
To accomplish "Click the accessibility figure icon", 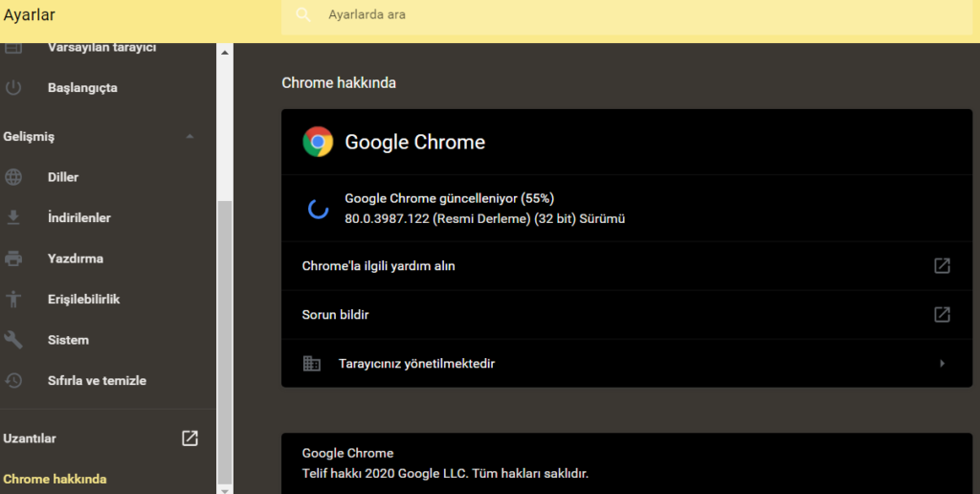I will (x=13, y=299).
